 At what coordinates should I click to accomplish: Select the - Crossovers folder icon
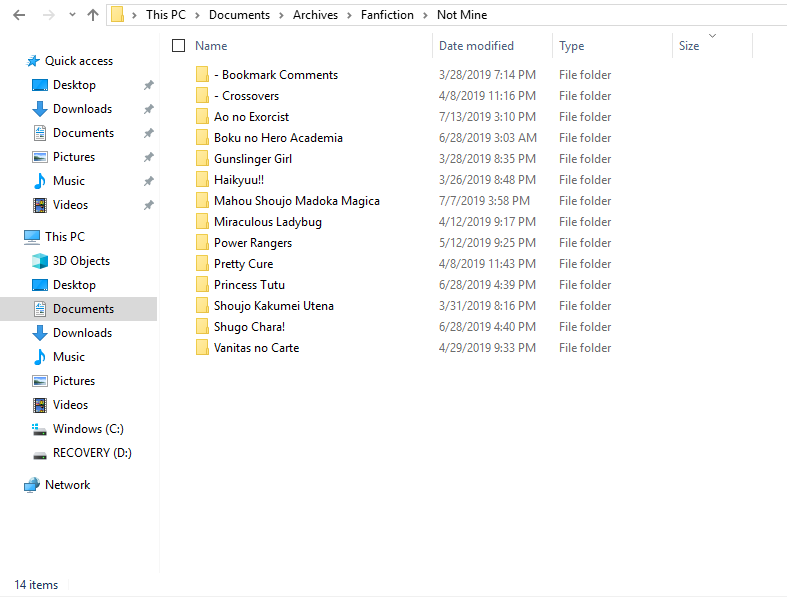(x=202, y=95)
